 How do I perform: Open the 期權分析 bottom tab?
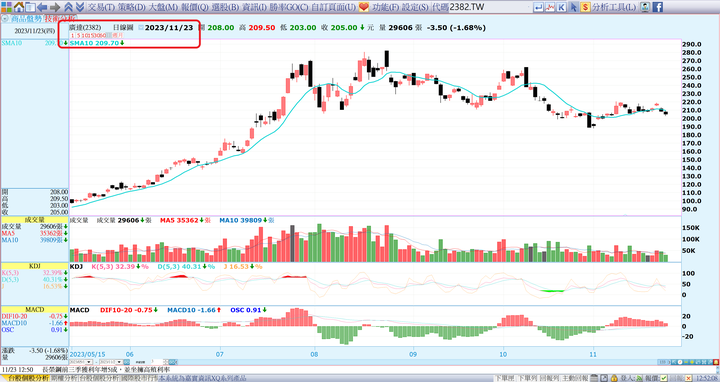coord(64,378)
